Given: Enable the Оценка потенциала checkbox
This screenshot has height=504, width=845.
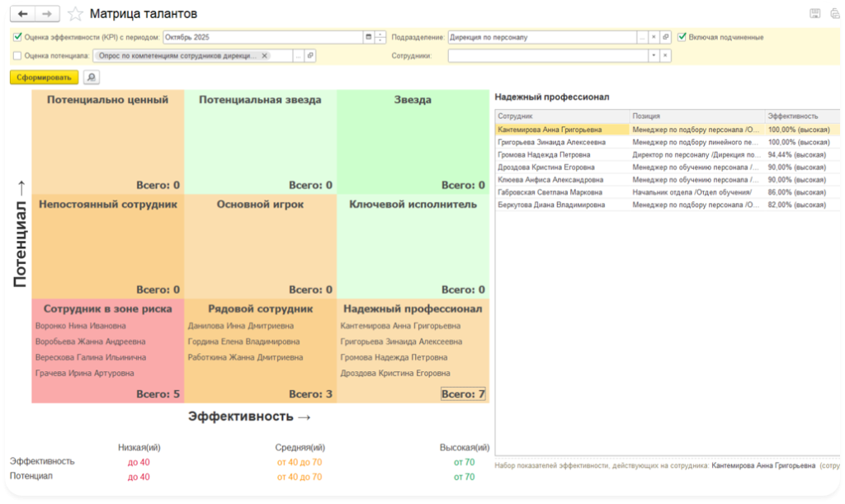Looking at the screenshot, I should (x=18, y=55).
